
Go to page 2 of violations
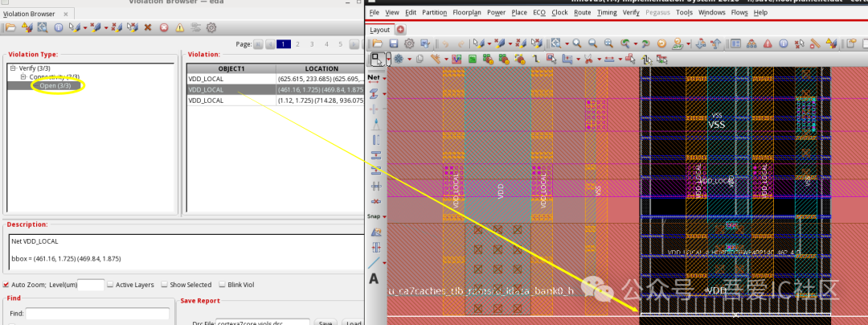(298, 44)
